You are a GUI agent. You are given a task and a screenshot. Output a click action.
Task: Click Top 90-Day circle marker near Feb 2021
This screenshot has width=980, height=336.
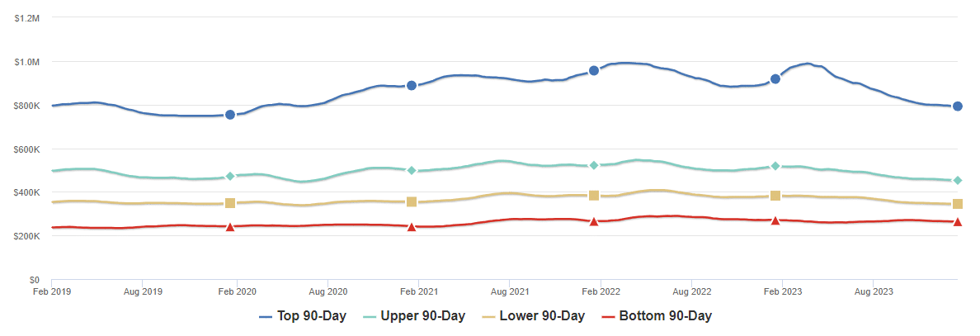[412, 86]
